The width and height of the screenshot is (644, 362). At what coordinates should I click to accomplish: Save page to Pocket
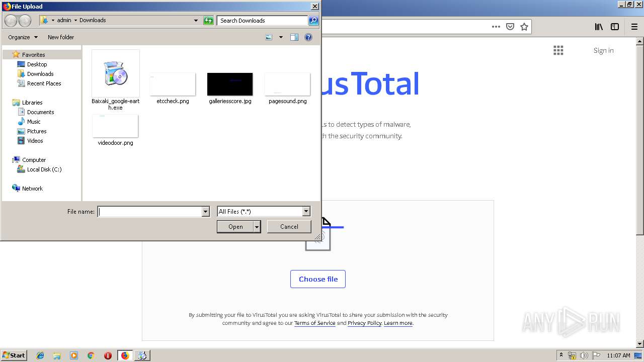(x=510, y=27)
